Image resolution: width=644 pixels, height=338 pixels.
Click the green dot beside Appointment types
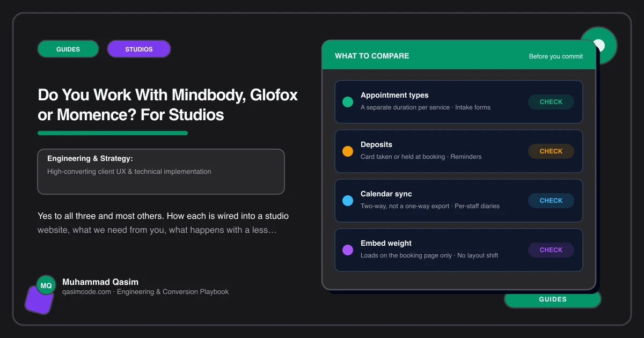click(348, 102)
